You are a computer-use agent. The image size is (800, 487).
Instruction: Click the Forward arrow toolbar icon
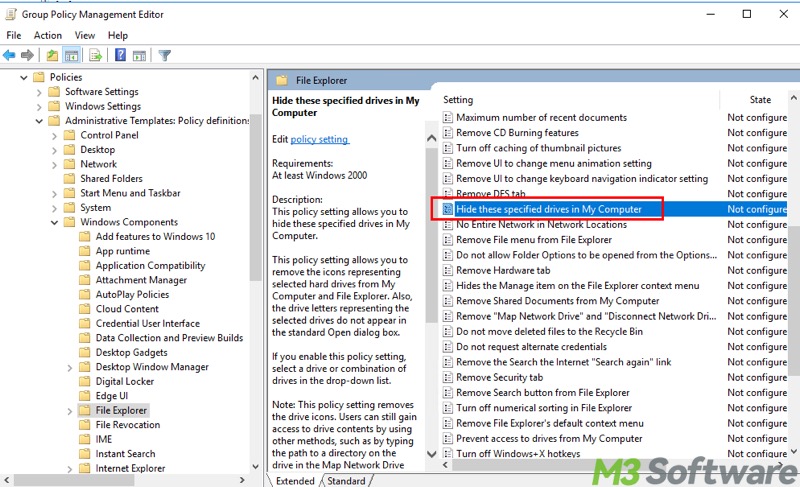(x=28, y=55)
